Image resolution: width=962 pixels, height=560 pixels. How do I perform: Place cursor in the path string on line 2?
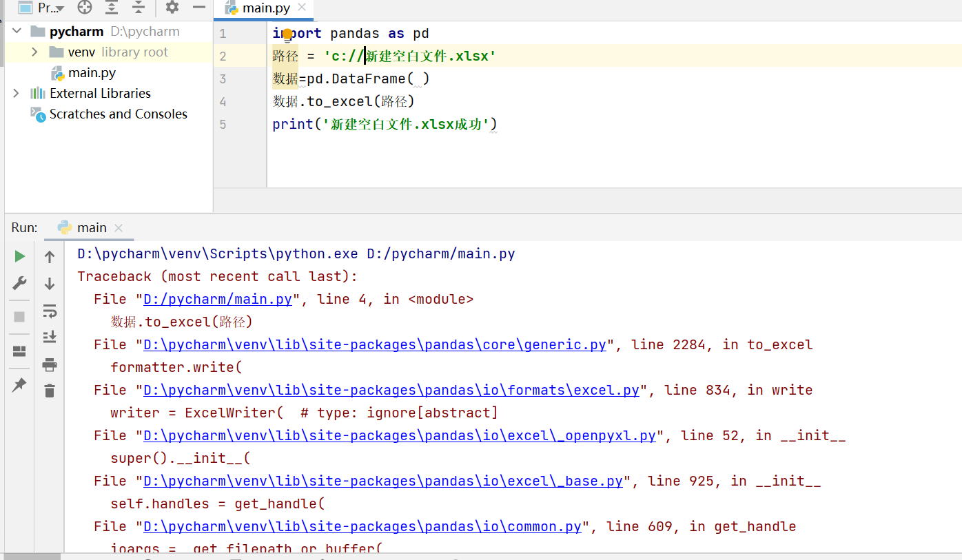coord(410,56)
